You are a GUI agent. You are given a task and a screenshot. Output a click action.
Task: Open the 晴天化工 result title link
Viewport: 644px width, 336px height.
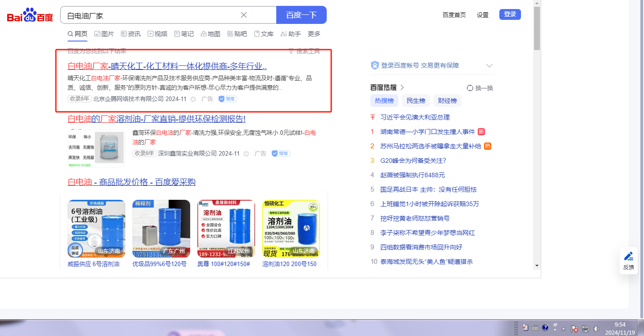pyautogui.click(x=167, y=66)
